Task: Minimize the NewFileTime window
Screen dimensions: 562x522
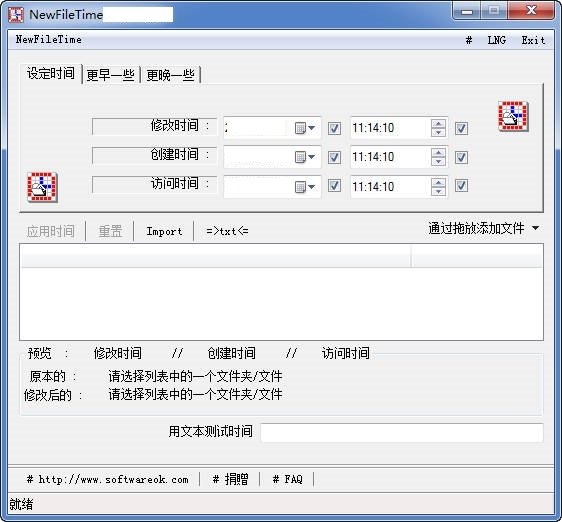Action: (466, 11)
